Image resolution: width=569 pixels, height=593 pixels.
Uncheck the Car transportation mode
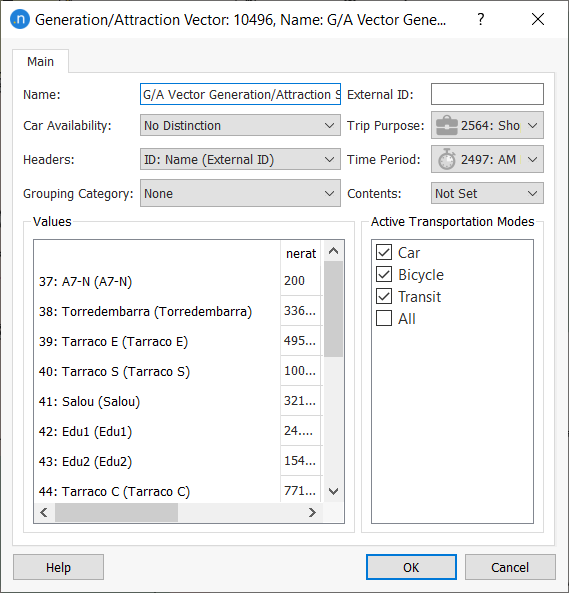coord(384,252)
